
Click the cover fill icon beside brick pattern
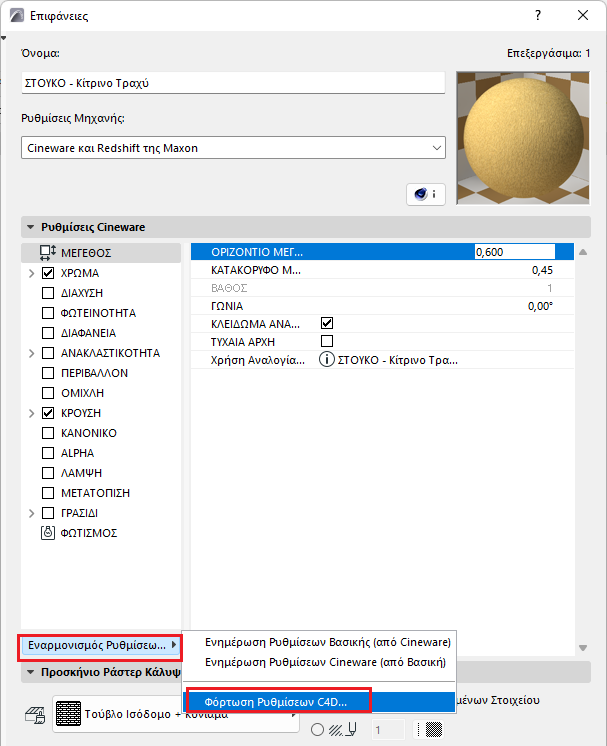click(34, 714)
